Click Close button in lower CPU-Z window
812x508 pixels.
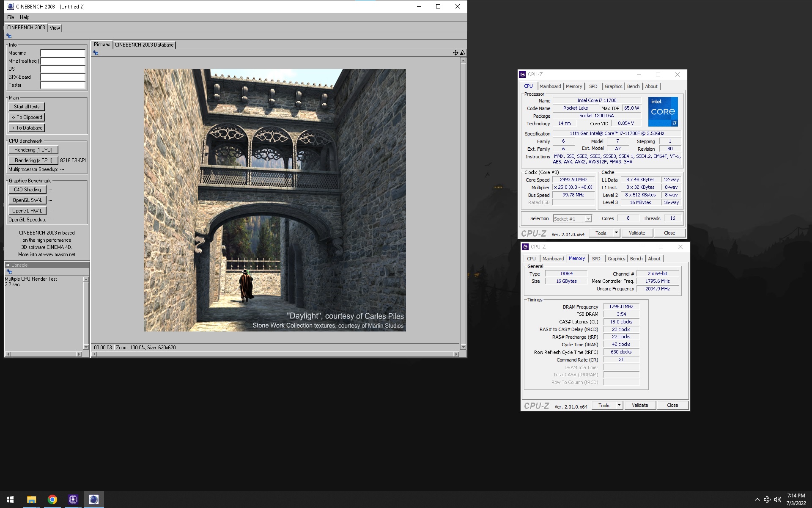point(672,405)
